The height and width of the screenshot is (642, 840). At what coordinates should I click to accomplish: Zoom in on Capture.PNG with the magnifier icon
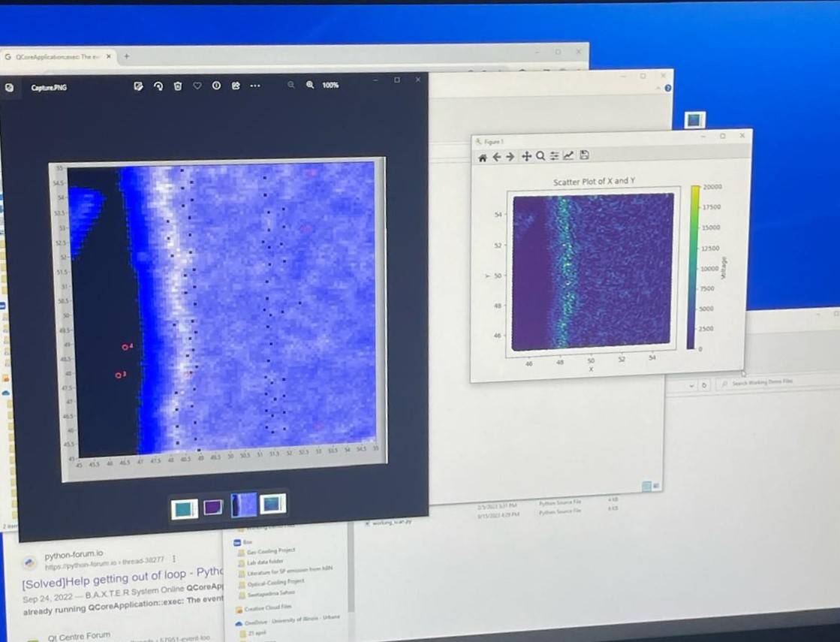(x=311, y=86)
